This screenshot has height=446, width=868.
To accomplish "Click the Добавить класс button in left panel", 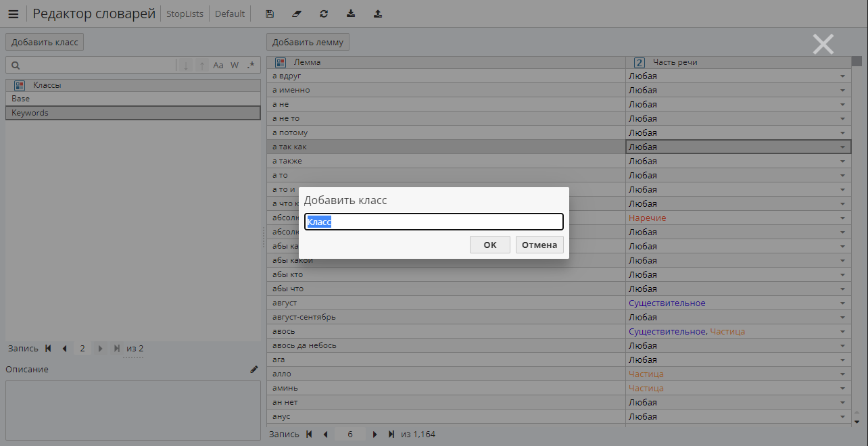I will click(45, 42).
